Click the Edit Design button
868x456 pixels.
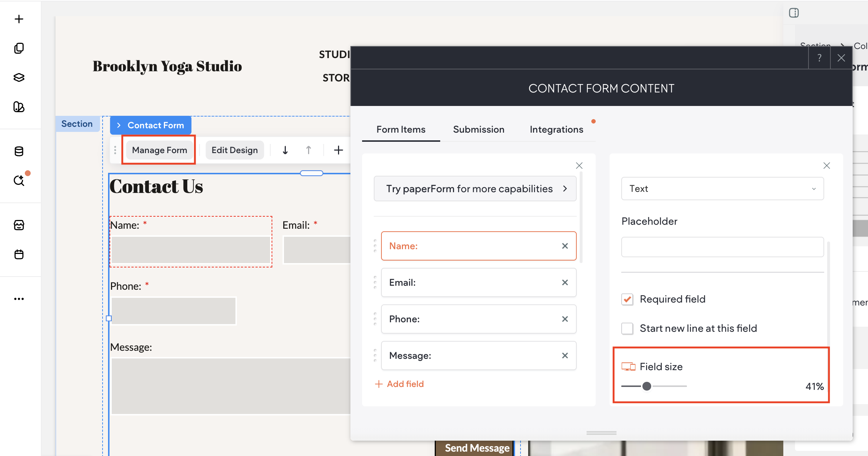(x=235, y=150)
